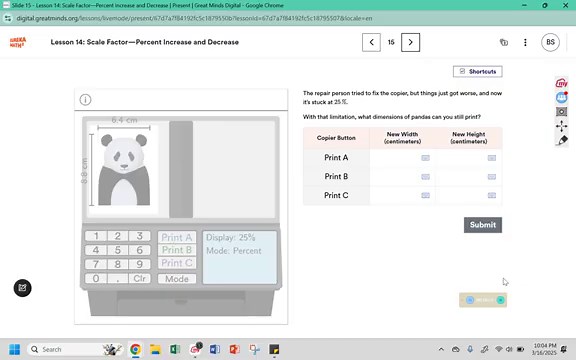Click the 'Print B' table row label
The image size is (576, 360).
point(336,177)
